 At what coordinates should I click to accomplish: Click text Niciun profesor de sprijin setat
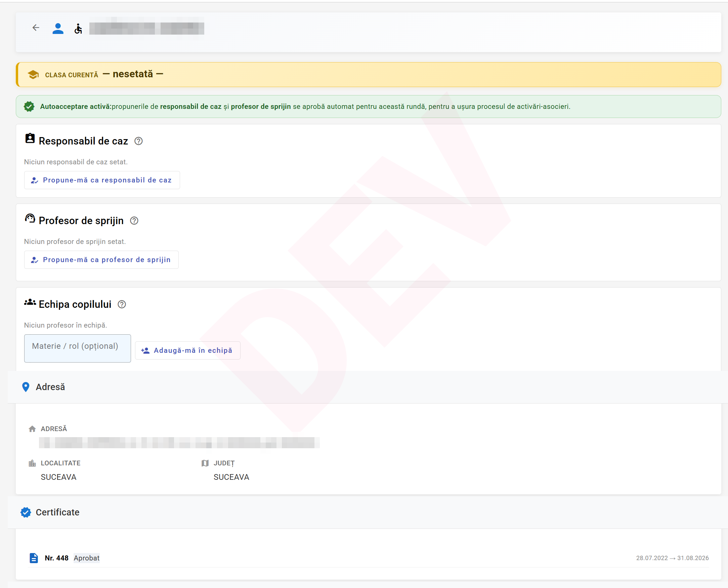point(75,242)
